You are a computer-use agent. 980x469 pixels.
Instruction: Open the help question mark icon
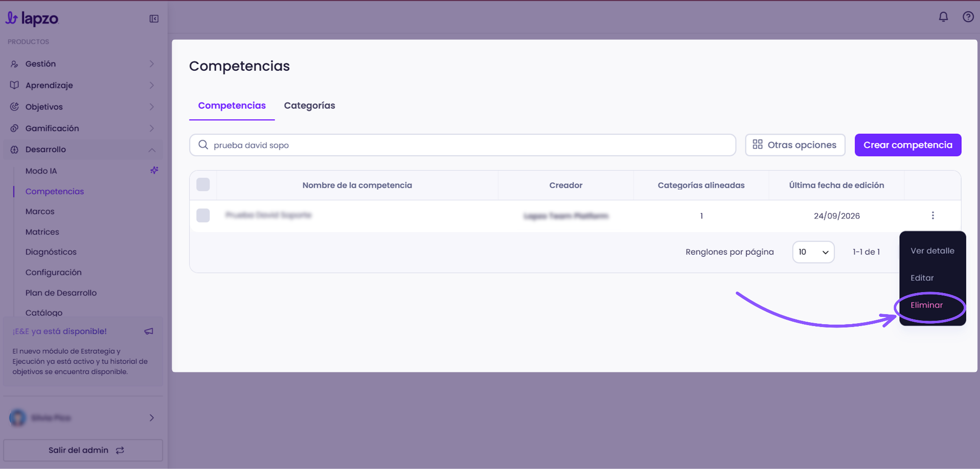[968, 17]
